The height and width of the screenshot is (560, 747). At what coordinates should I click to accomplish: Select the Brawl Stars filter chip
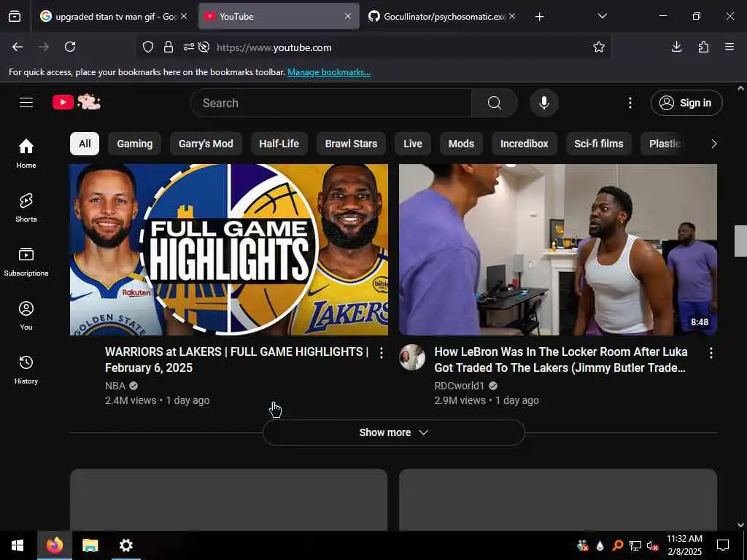click(x=351, y=144)
